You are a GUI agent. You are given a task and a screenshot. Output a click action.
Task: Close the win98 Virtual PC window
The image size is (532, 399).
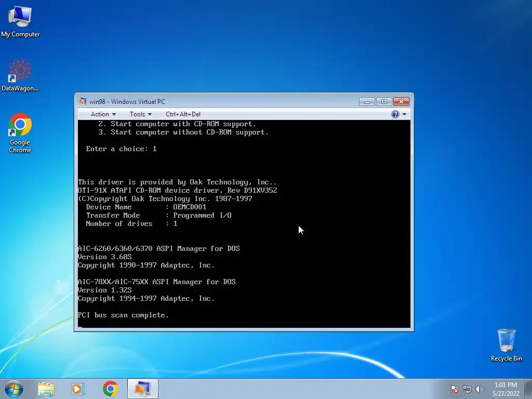(402, 102)
